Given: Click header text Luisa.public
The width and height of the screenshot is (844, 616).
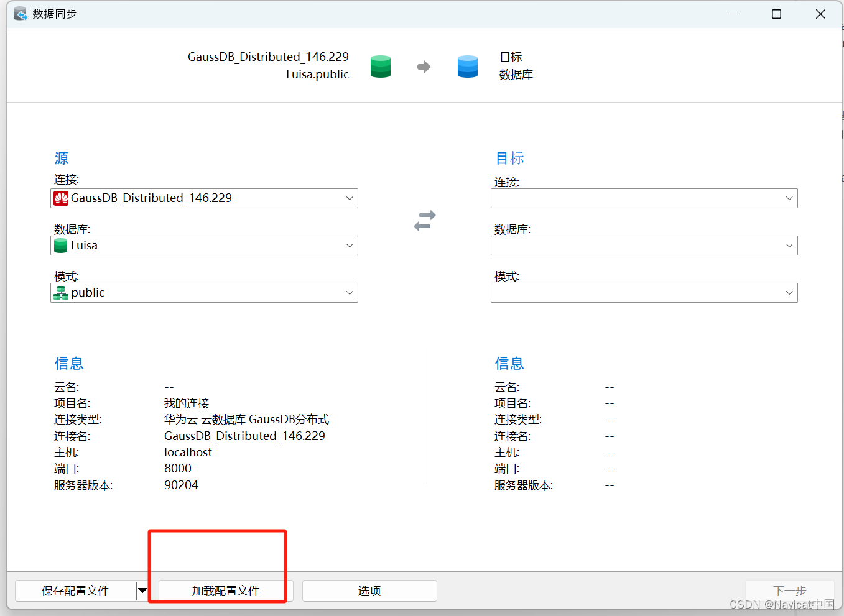Looking at the screenshot, I should pyautogui.click(x=317, y=74).
